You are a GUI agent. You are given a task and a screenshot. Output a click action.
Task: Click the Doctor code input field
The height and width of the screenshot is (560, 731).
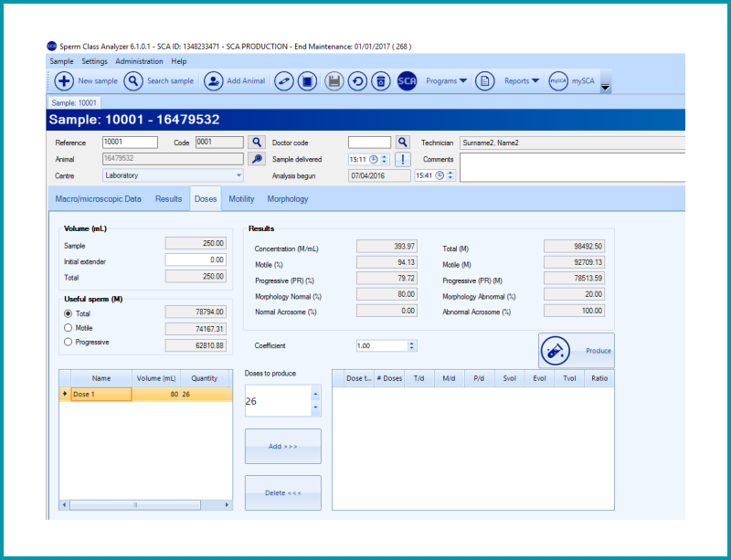pos(369,143)
